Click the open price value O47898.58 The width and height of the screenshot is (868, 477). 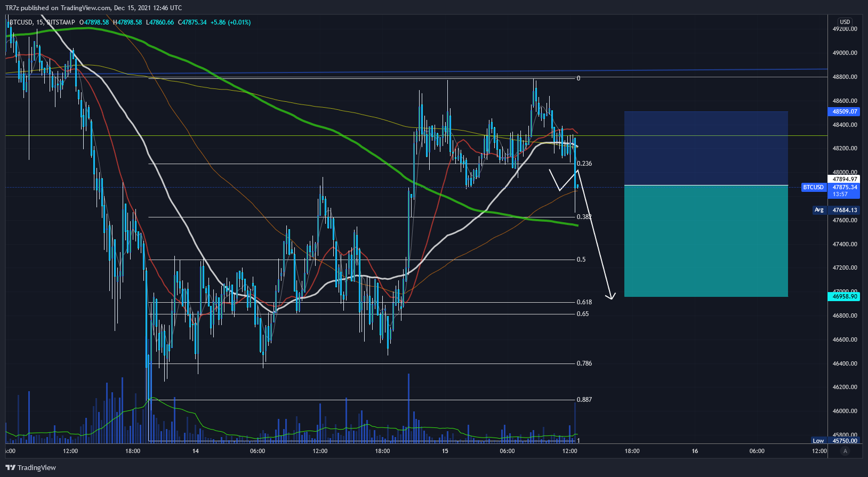pos(94,22)
